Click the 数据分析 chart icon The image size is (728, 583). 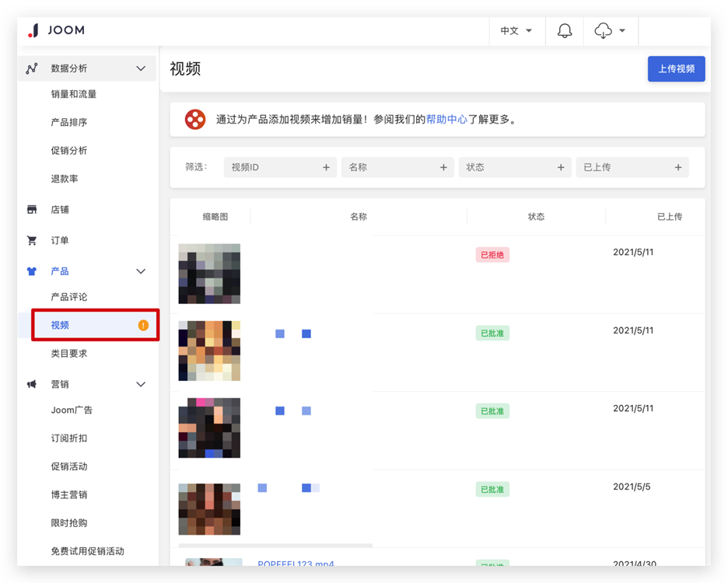click(32, 68)
